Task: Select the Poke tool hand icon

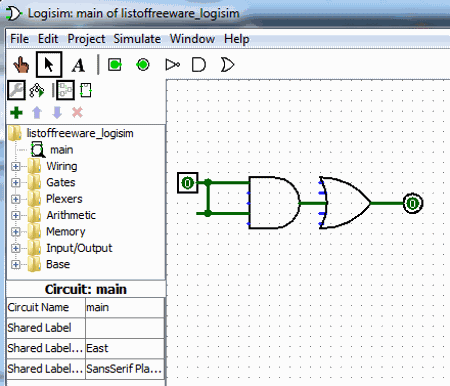Action: [21, 65]
